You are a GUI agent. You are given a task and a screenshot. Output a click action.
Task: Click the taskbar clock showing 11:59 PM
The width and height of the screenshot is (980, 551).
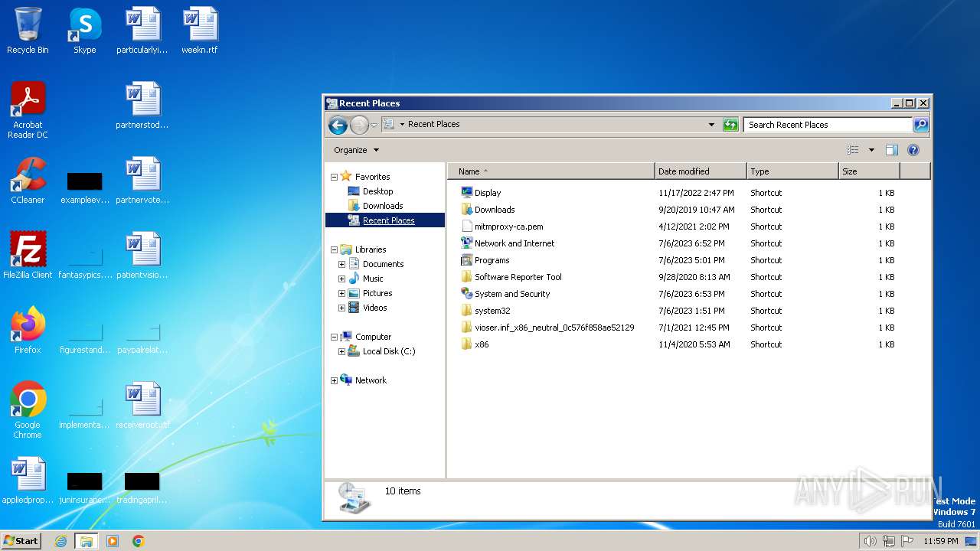(940, 541)
